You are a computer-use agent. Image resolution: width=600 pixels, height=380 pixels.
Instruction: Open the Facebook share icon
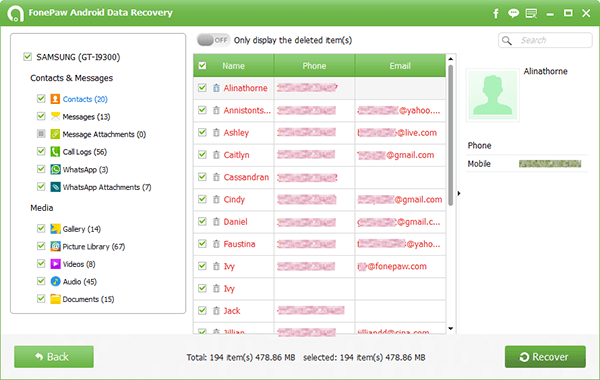[x=496, y=13]
